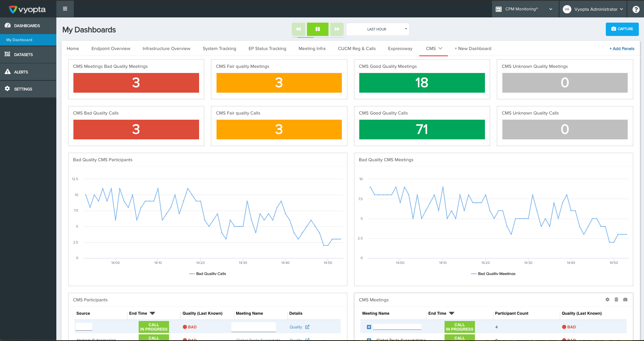
Task: Click the Details column header
Action: pyautogui.click(x=296, y=313)
